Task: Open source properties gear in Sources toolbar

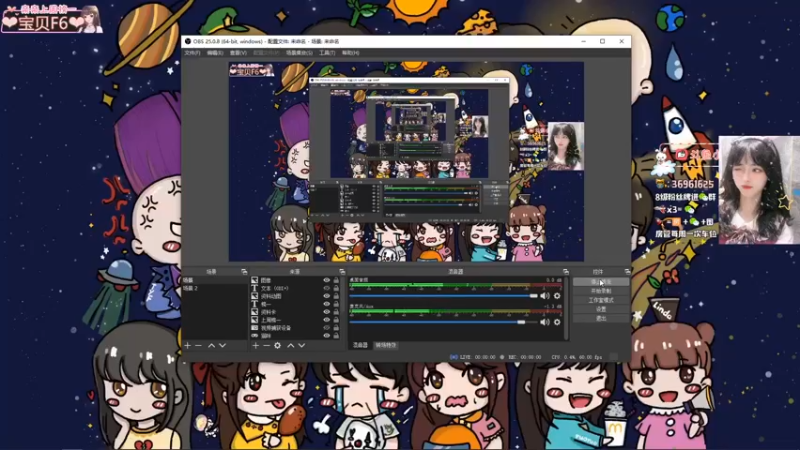Action: point(278,345)
